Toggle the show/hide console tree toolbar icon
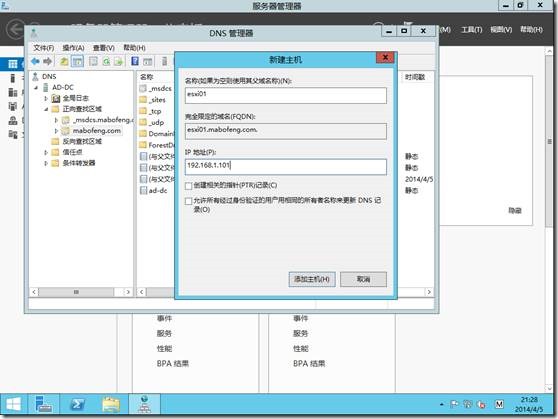 77,62
